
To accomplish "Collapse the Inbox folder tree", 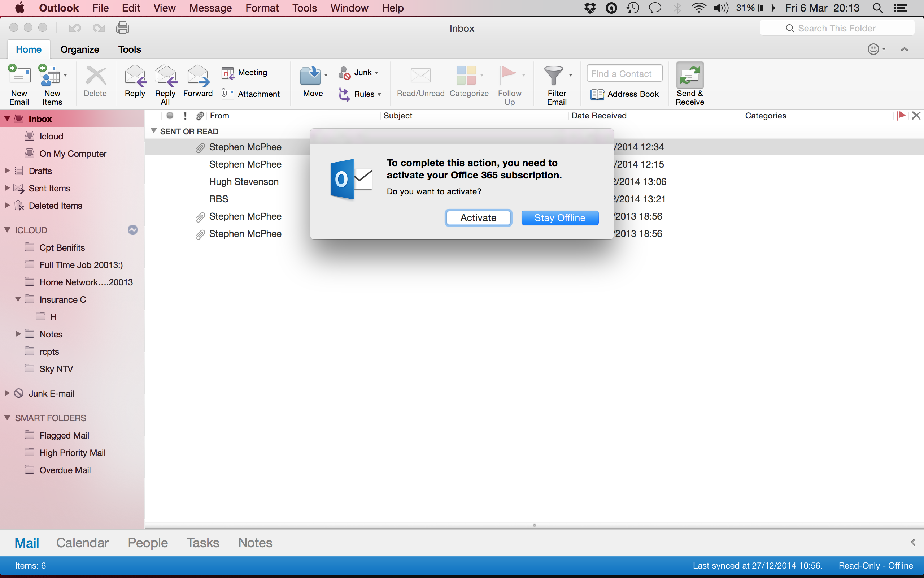I will point(7,118).
